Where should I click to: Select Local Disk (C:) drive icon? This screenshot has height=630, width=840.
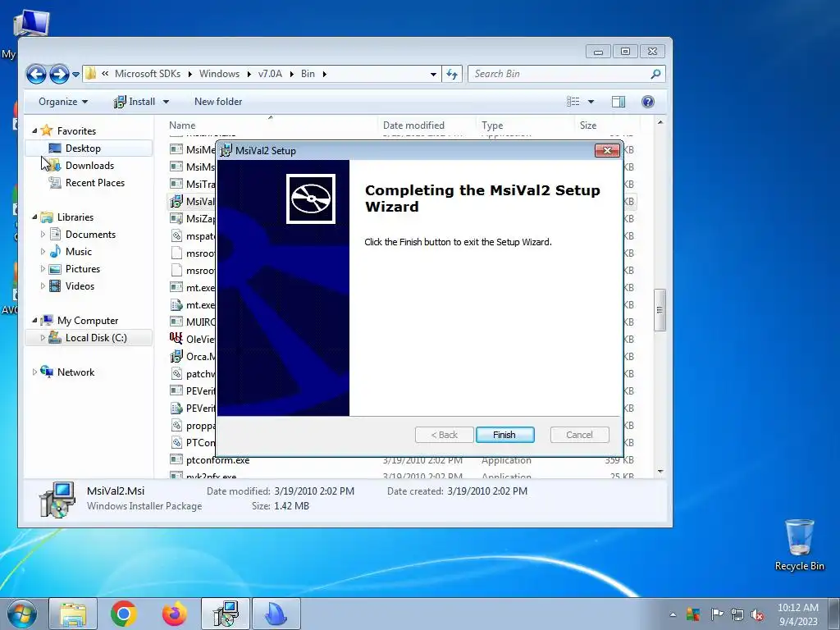coord(55,337)
